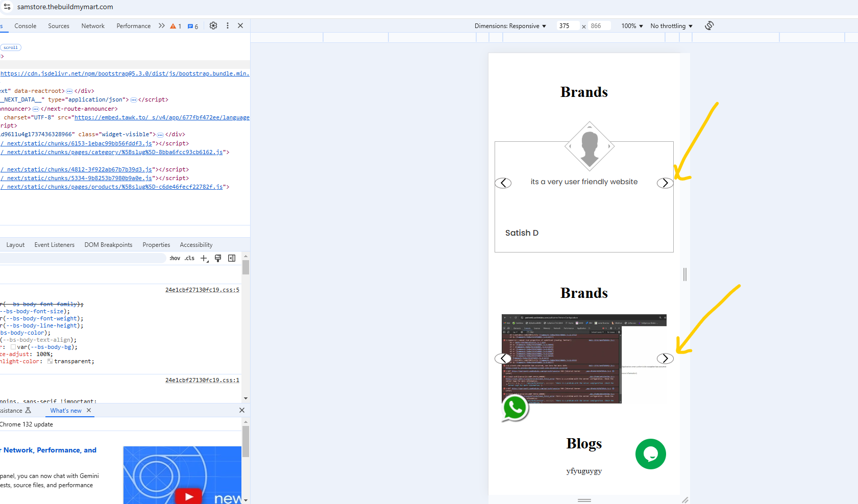Select the What's new drawer tab

pos(66,411)
